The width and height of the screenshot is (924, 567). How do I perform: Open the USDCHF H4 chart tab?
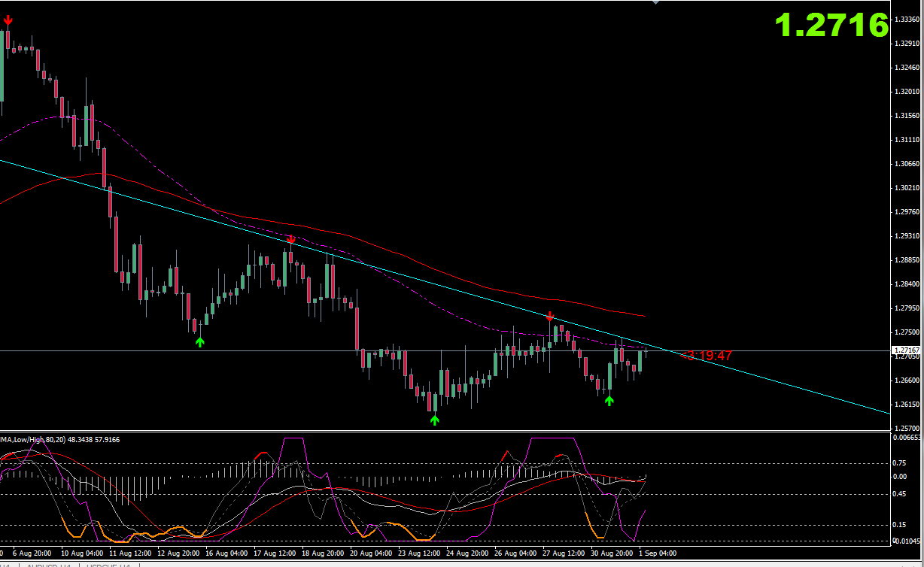109,565
